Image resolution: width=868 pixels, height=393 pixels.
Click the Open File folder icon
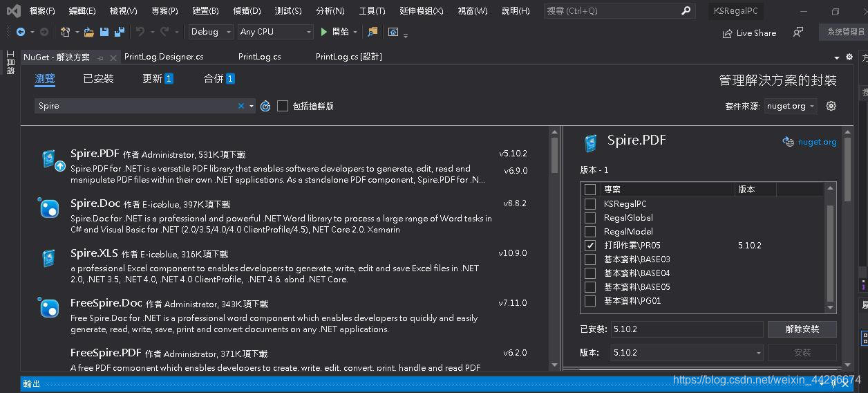88,32
